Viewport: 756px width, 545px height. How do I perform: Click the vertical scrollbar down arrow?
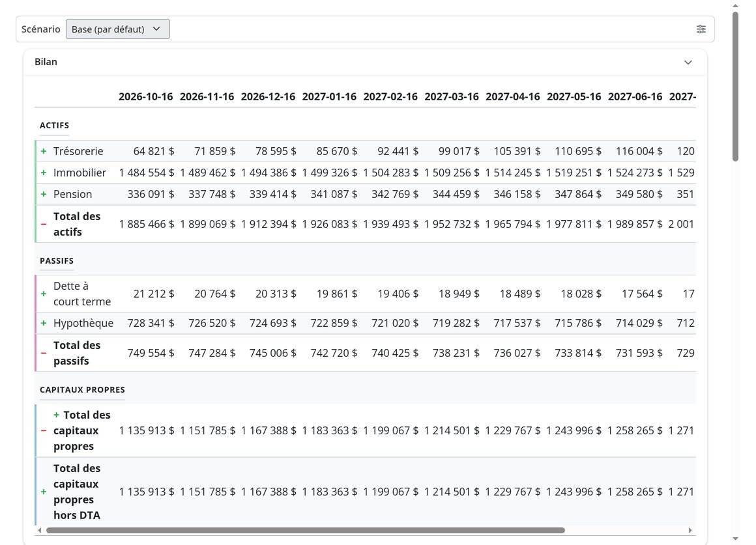click(735, 538)
